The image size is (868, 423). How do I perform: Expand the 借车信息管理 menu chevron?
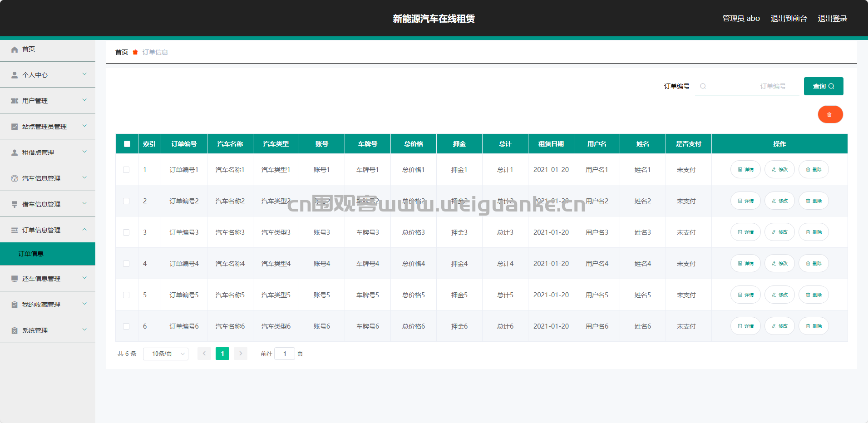click(x=84, y=203)
